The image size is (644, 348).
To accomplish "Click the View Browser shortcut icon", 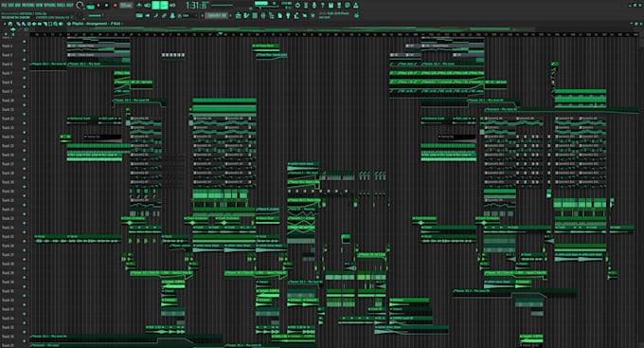I will (271, 15).
